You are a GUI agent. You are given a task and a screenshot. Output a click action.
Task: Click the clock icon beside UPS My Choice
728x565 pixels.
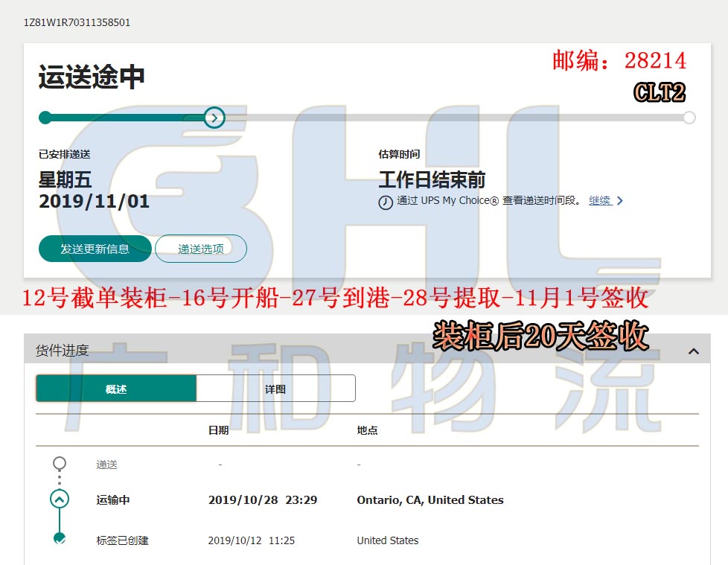tap(386, 202)
